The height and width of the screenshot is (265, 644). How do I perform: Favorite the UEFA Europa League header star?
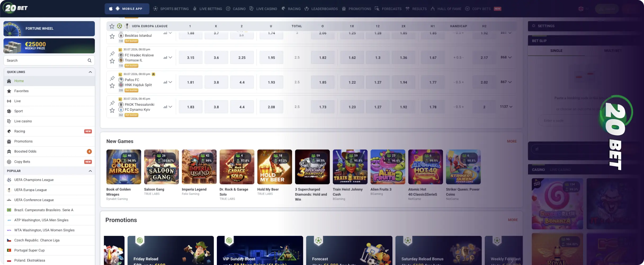(112, 26)
